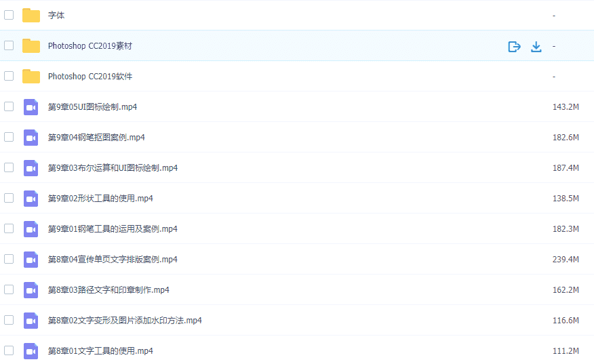The height and width of the screenshot is (364, 594).
Task: Open file 第8章02文字变形及图片添加水印方法.mp4
Action: coord(125,321)
